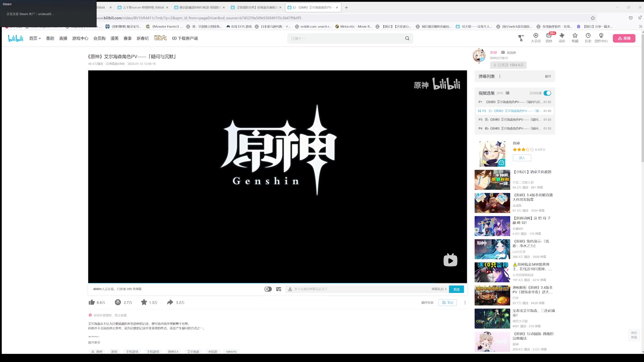The height and width of the screenshot is (362, 644).
Task: Open danmaku list options via three-dot menu
Action: click(499, 76)
